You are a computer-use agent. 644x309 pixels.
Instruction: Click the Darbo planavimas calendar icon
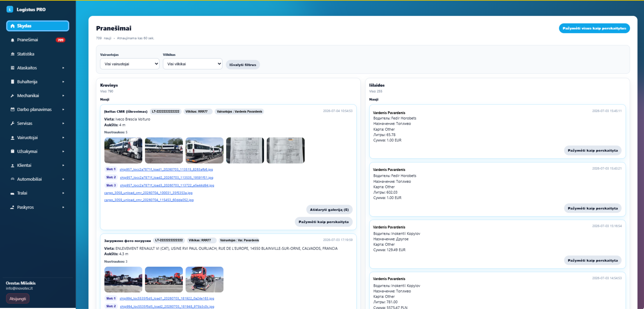(13, 110)
